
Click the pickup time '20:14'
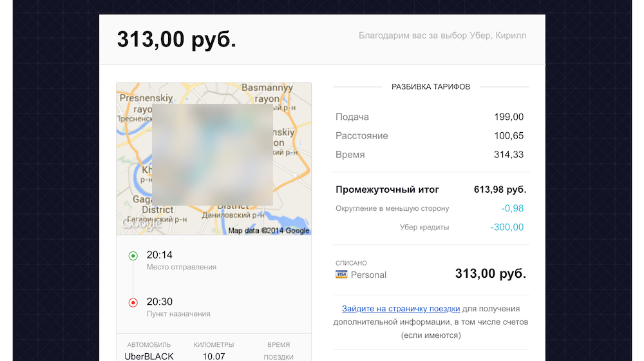point(159,255)
